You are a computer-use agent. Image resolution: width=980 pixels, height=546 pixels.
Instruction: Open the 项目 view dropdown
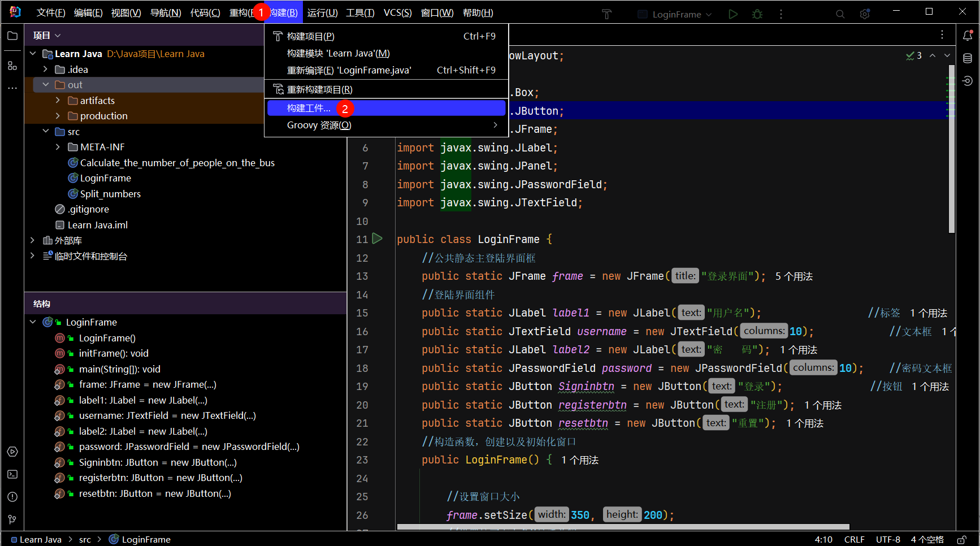(46, 36)
